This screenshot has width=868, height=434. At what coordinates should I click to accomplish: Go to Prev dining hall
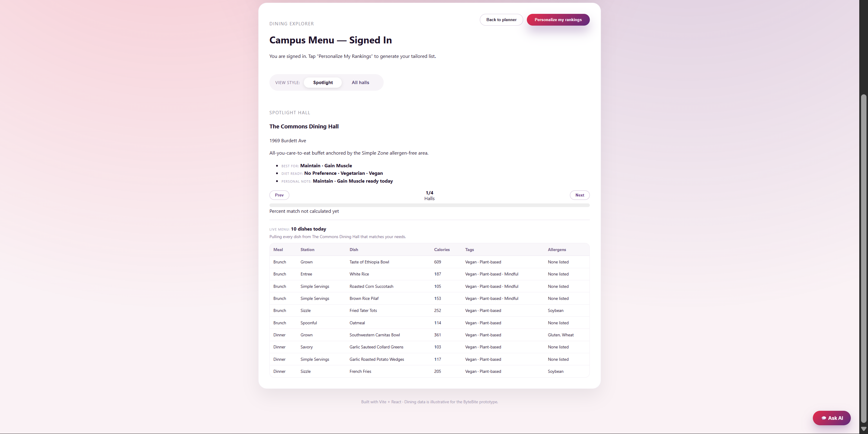tap(279, 195)
